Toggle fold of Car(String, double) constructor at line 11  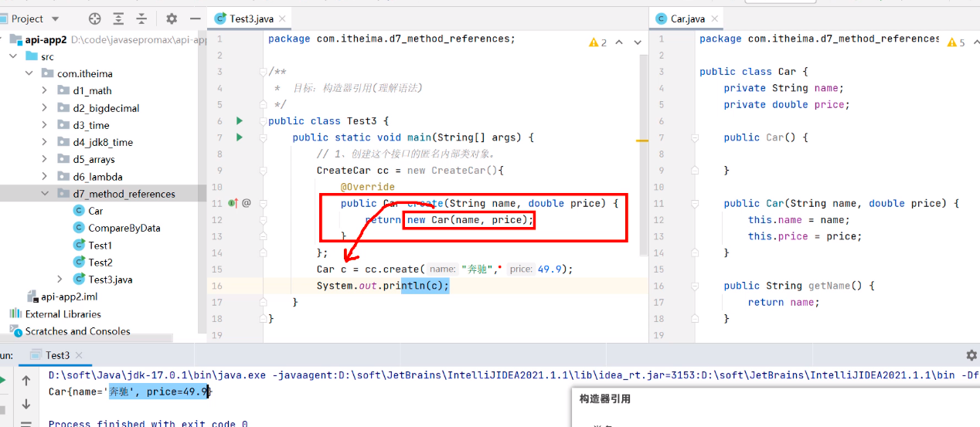[x=695, y=203]
